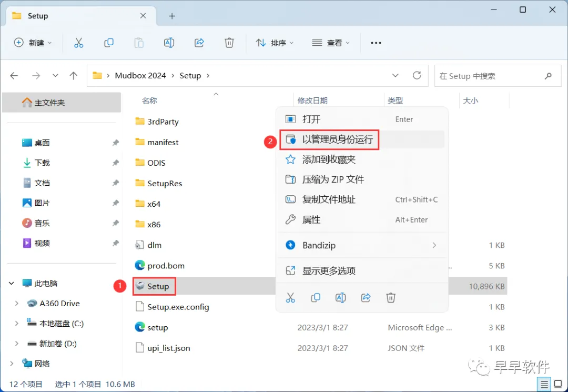This screenshot has height=392, width=568.
Task: Refresh the current folder view
Action: pyautogui.click(x=417, y=75)
